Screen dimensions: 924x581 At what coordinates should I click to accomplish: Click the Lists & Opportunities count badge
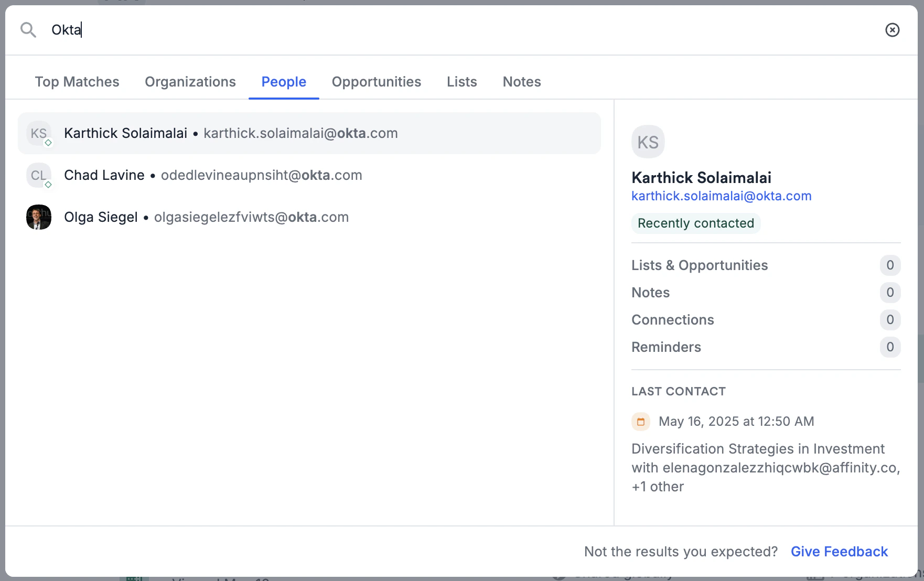tap(890, 265)
